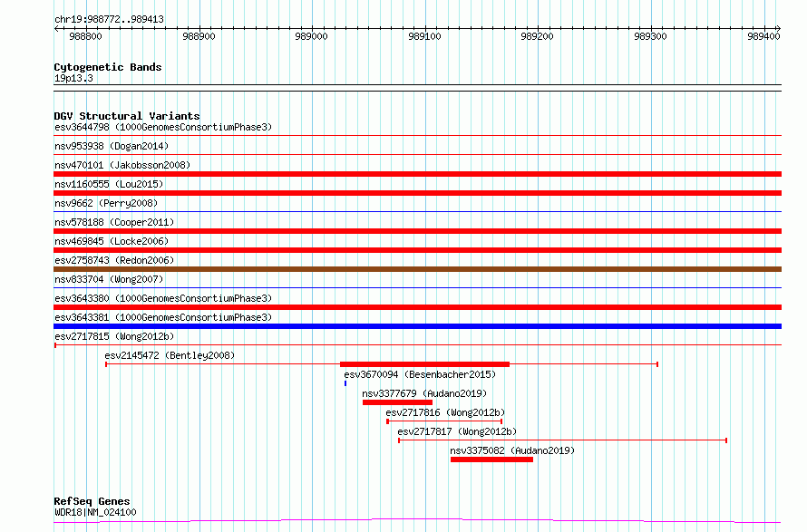Viewport: 807px width, 532px height.
Task: Open the WDR18|NM_024100 gene label
Action: click(x=95, y=512)
